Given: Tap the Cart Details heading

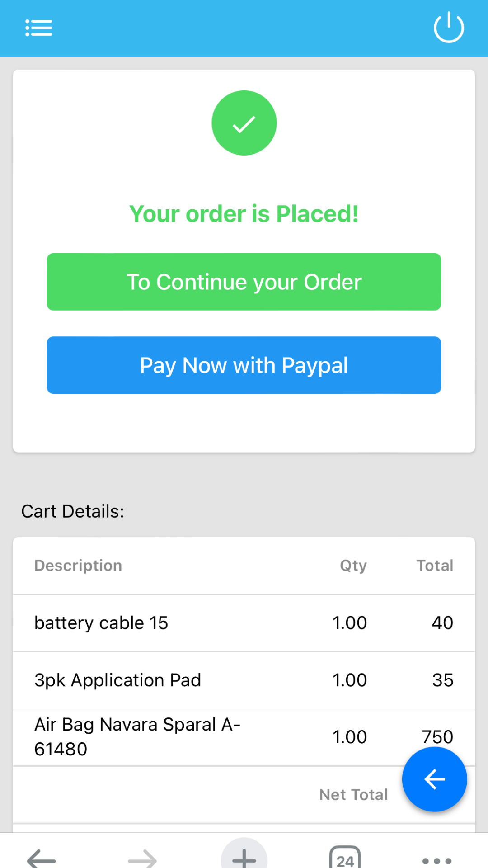Looking at the screenshot, I should [x=73, y=511].
